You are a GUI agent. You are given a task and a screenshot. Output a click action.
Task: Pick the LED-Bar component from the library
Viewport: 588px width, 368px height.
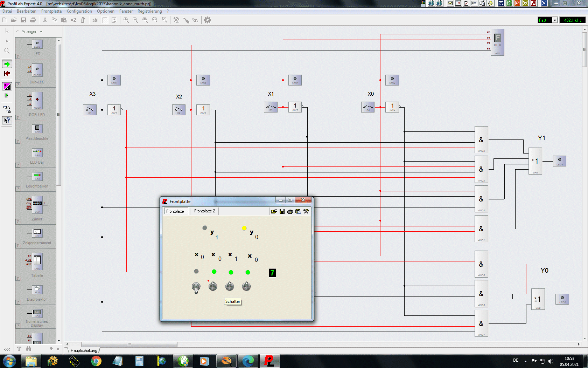[x=37, y=156]
